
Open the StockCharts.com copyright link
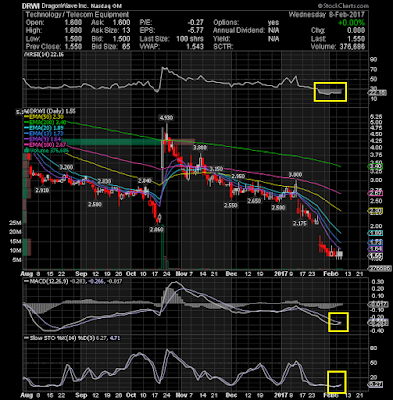pos(343,6)
